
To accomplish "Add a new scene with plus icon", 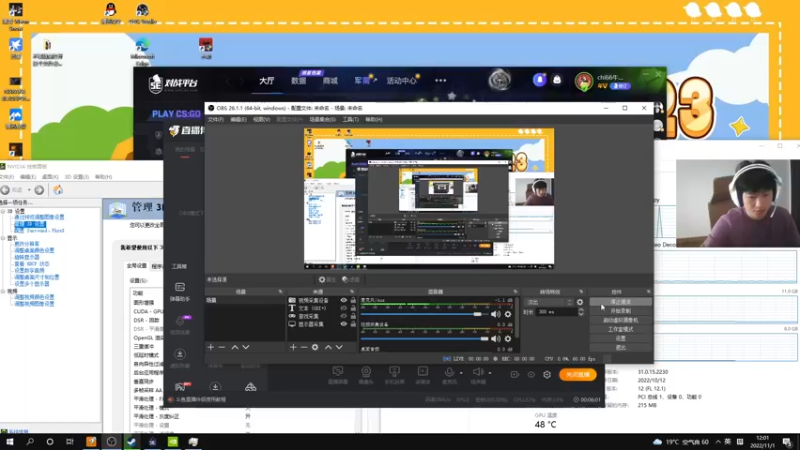I will (211, 347).
